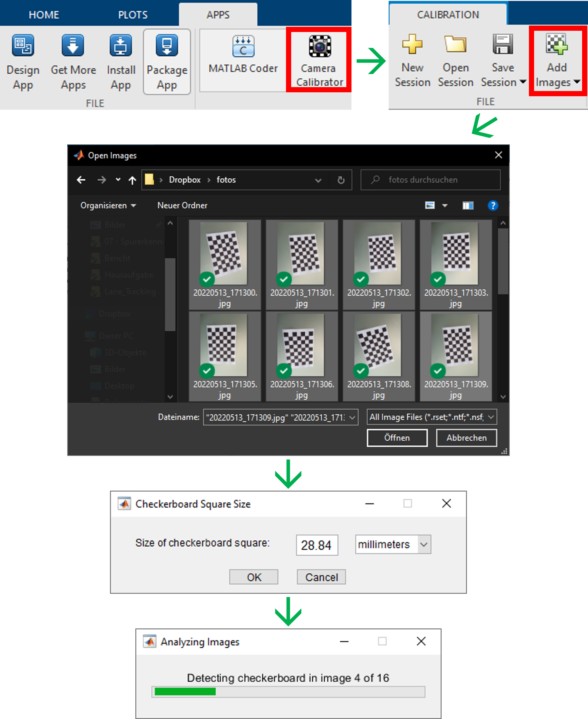Viewport: 588px width, 719px height.
Task: Click the Open Session folder icon
Action: tap(455, 44)
